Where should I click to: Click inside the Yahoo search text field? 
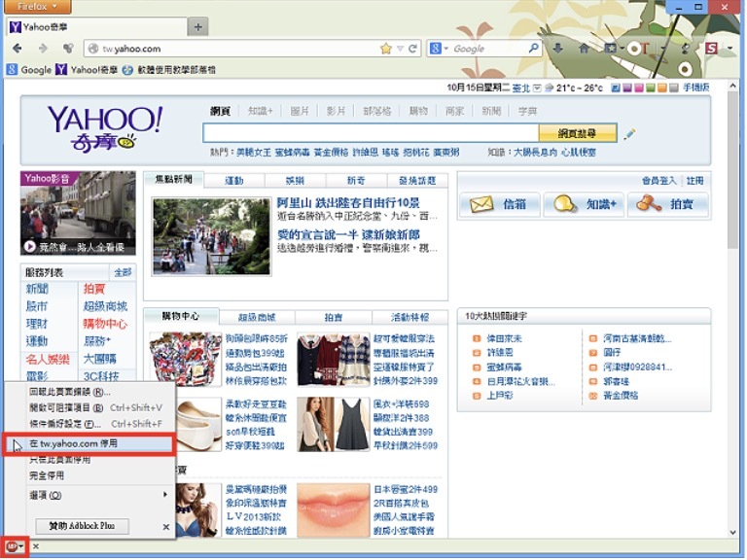click(371, 133)
